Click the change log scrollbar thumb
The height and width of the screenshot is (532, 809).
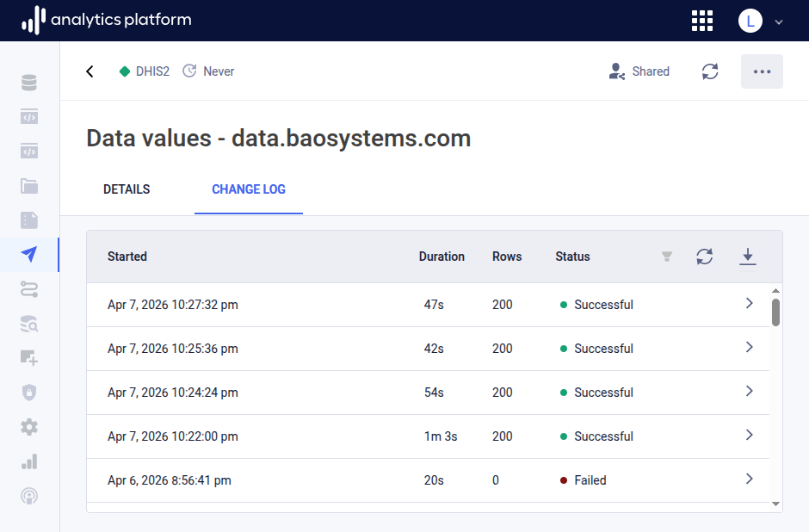[x=775, y=312]
